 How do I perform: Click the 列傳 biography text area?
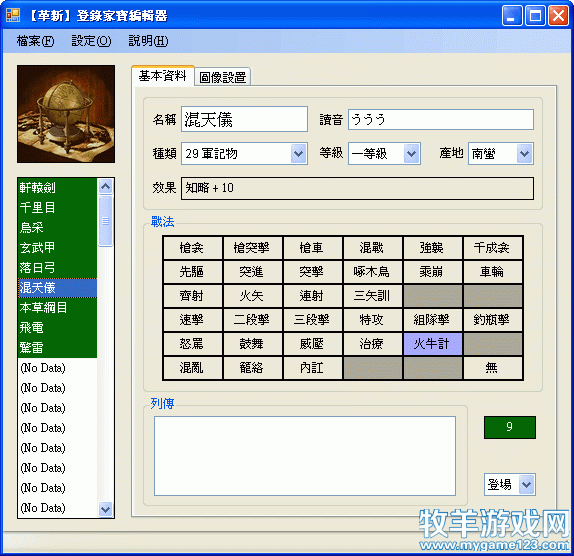pos(305,456)
